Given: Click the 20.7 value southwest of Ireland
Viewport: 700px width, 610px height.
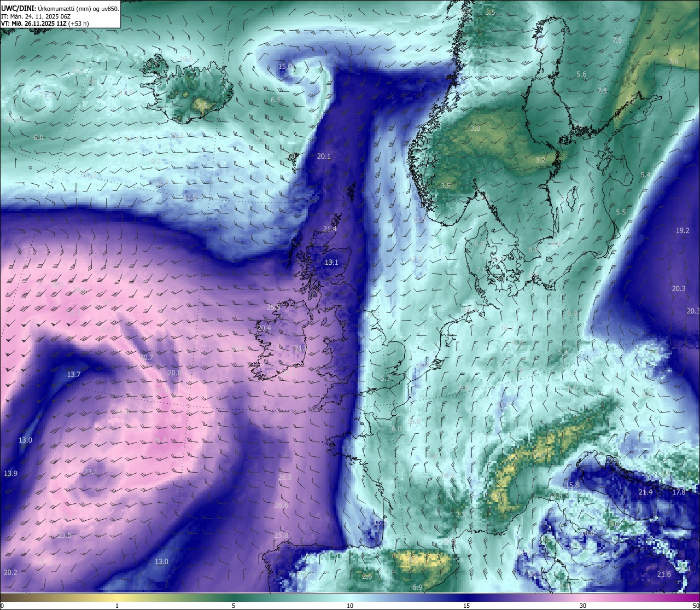Looking at the screenshot, I should [146, 358].
